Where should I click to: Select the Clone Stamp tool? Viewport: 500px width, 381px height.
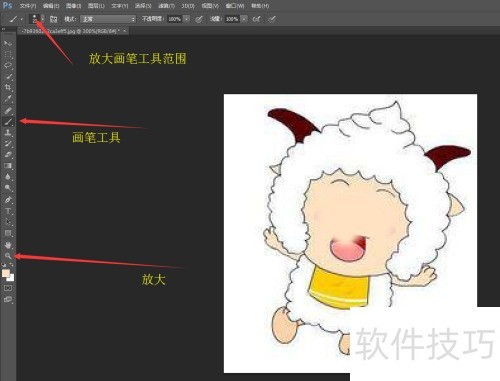point(8,133)
